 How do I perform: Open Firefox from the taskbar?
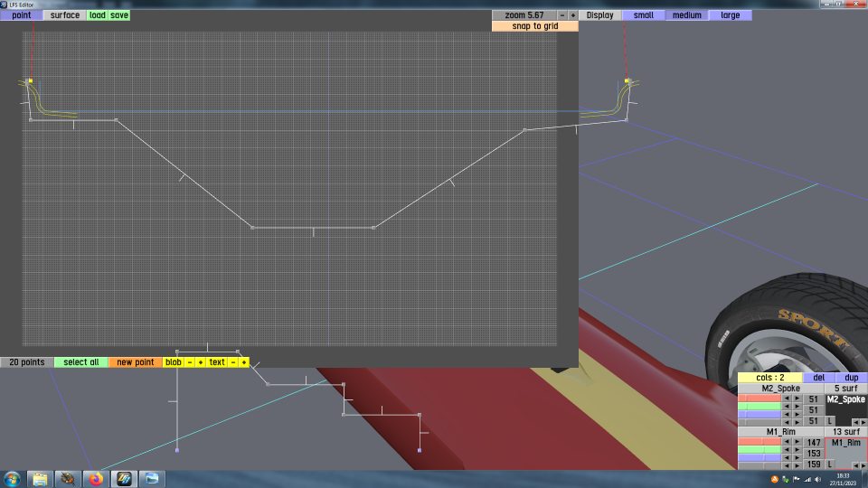pos(96,479)
